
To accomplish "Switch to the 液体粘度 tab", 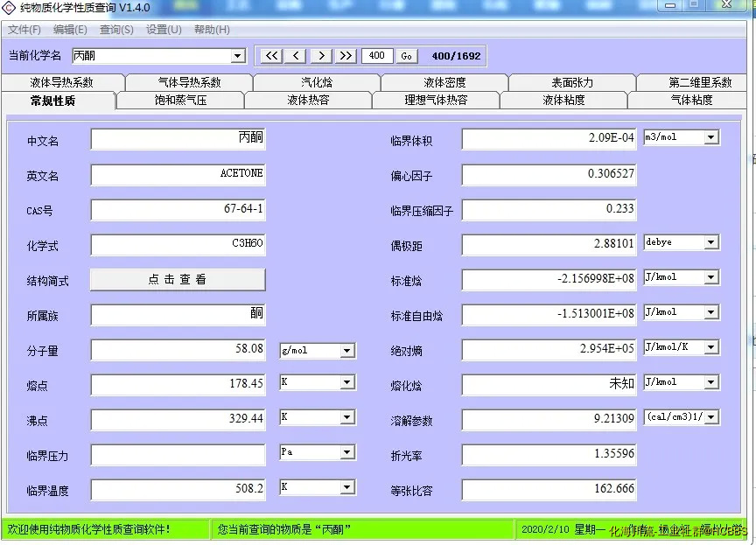I will [563, 101].
